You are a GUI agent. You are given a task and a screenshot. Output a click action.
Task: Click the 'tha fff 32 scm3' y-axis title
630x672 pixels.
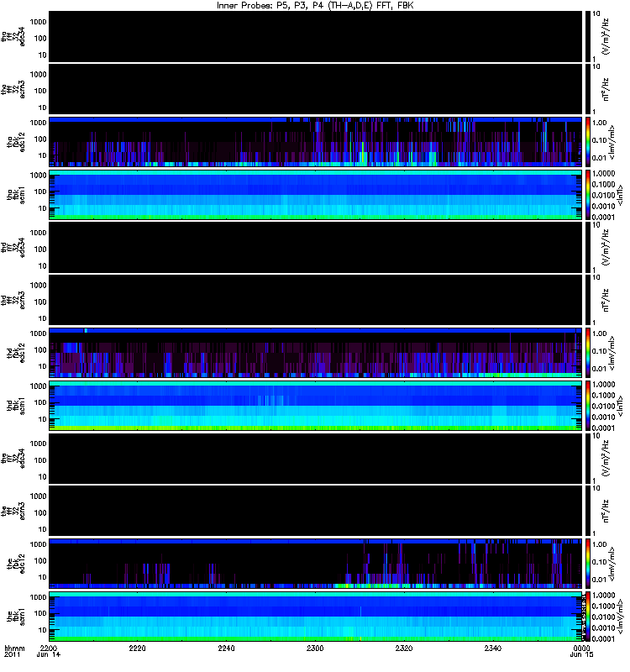point(13,89)
